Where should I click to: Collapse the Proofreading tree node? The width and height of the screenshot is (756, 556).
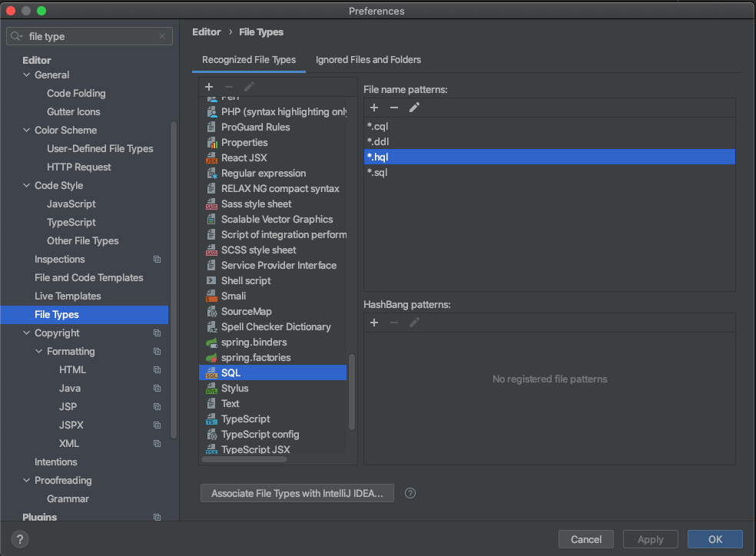coord(27,481)
